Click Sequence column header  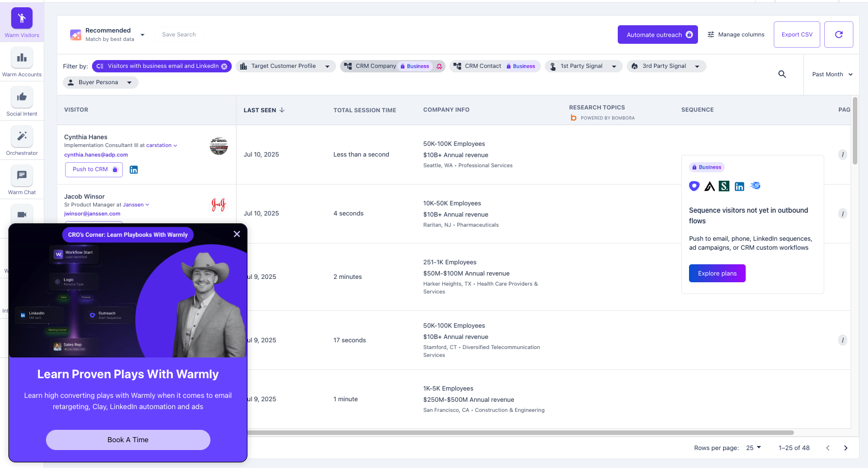click(697, 110)
